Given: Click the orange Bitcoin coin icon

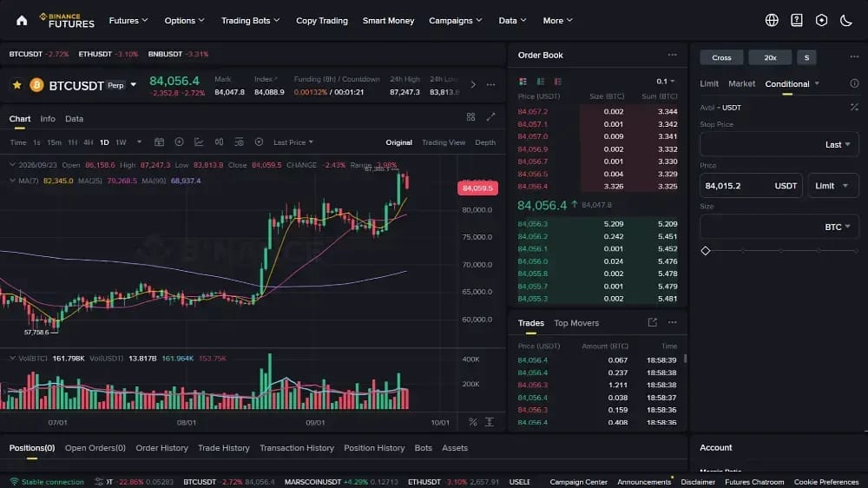Looking at the screenshot, I should pos(36,85).
